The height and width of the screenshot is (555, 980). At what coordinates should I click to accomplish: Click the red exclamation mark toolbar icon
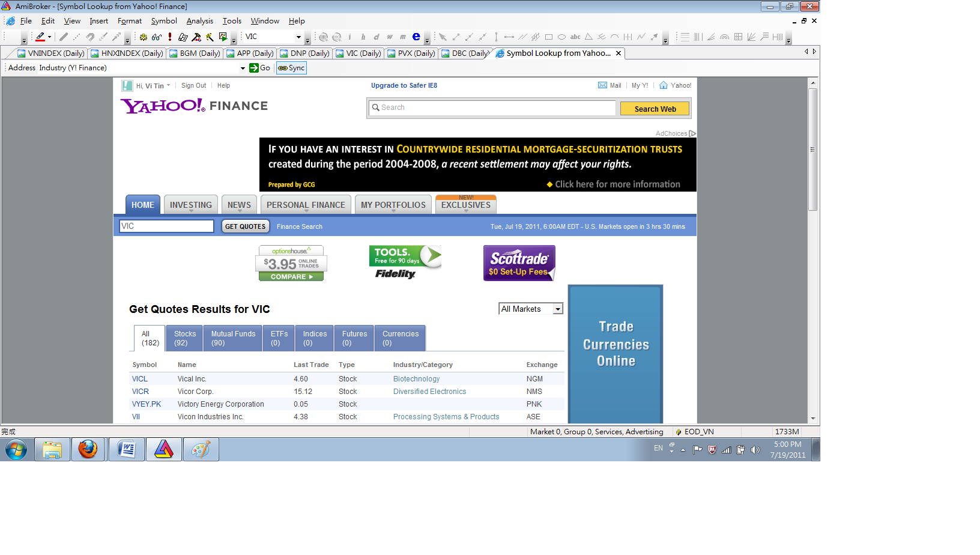click(170, 37)
